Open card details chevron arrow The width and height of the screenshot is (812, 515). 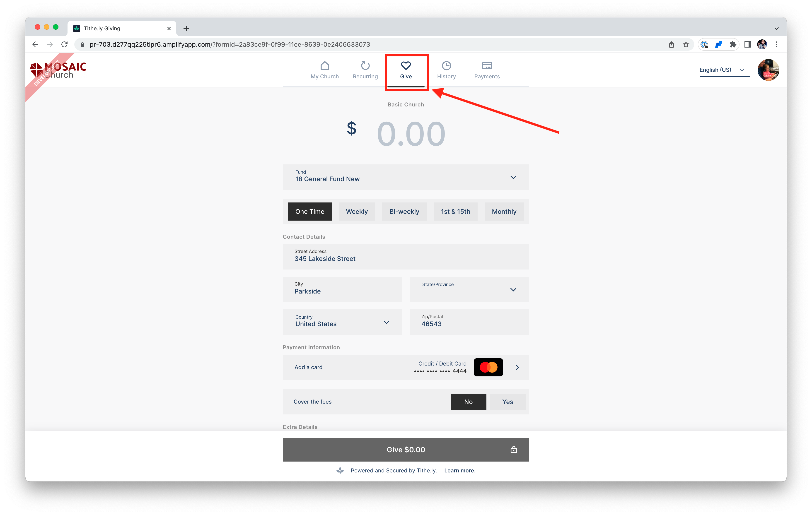517,367
